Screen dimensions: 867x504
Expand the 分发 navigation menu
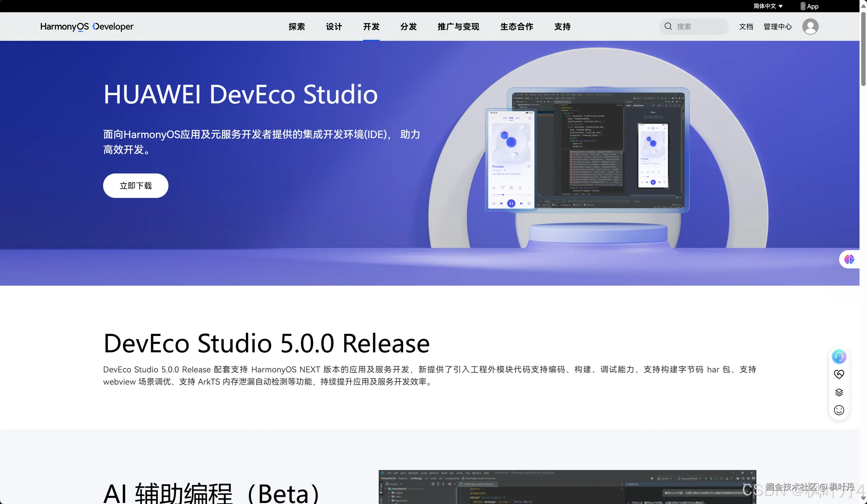tap(408, 27)
